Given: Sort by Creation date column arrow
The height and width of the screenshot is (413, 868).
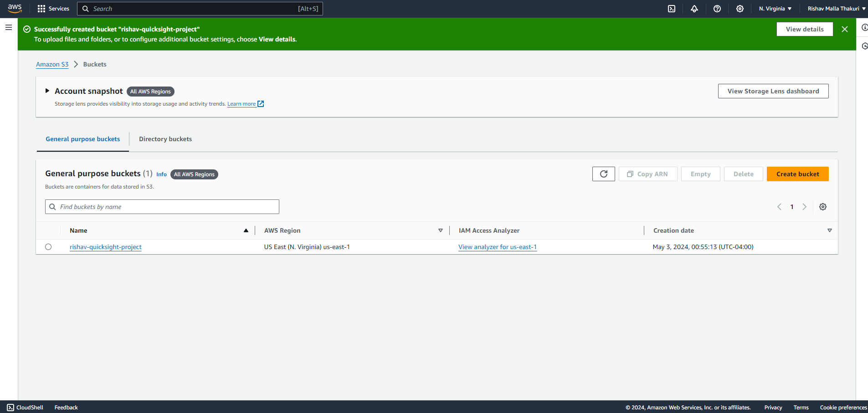Looking at the screenshot, I should click(830, 230).
